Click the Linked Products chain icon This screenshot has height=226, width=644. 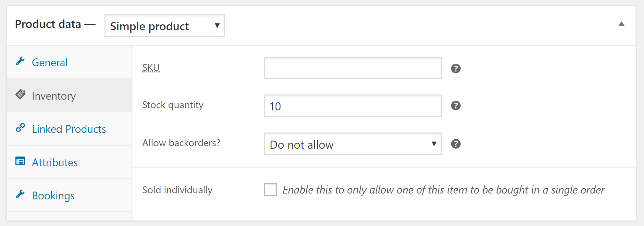[x=20, y=128]
